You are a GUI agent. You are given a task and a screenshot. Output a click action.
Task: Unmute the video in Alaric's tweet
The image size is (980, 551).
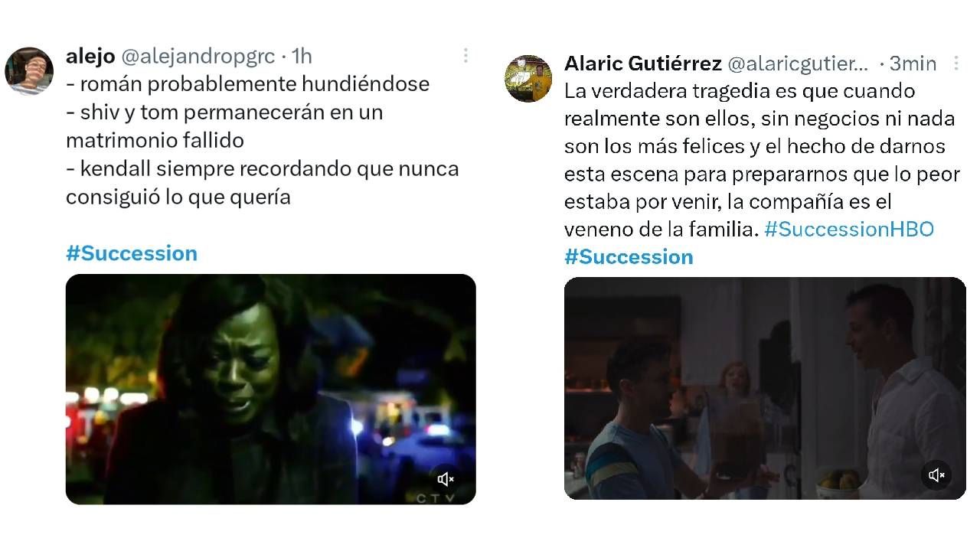click(x=936, y=475)
